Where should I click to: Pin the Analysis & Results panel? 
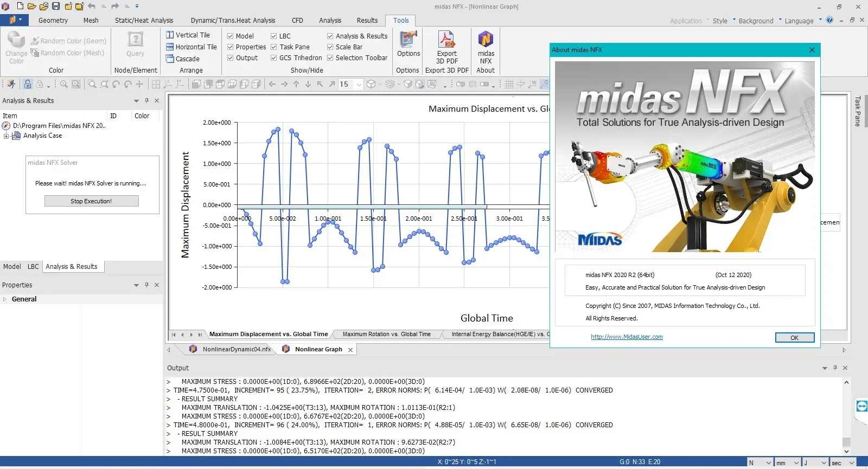[x=146, y=100]
